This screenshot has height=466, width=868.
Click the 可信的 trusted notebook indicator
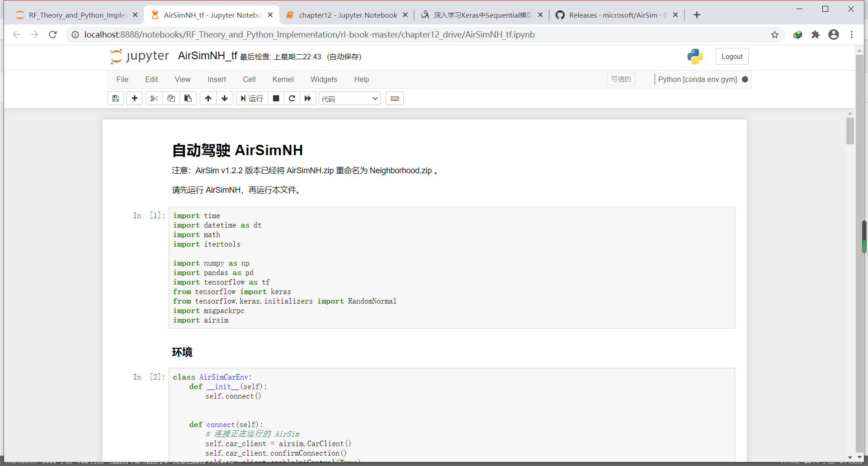point(621,79)
